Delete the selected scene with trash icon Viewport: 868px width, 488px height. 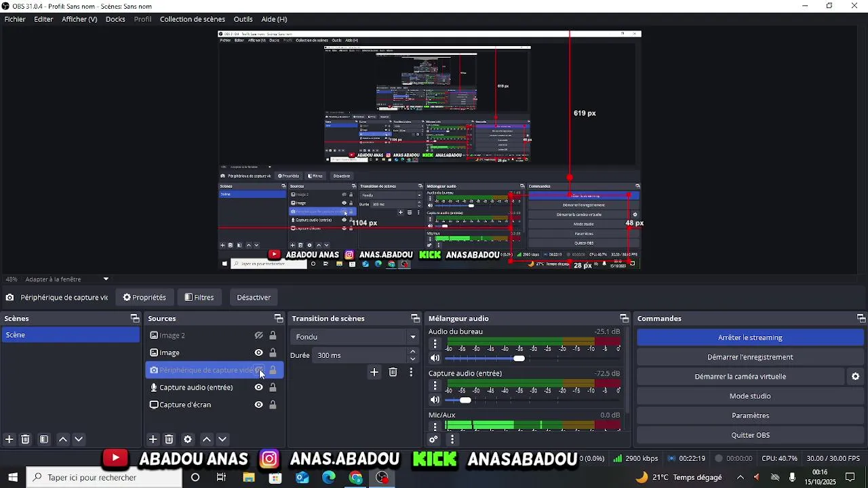(25, 439)
